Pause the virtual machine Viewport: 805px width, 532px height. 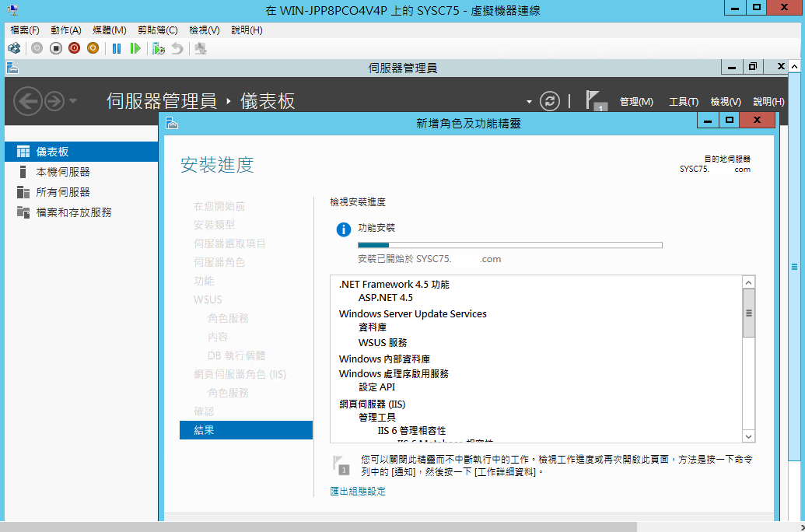pos(117,48)
